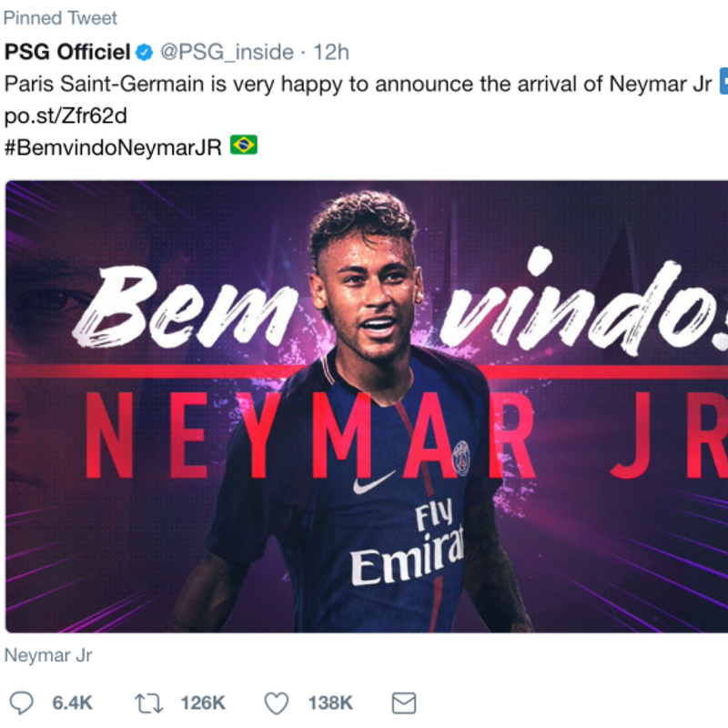This screenshot has height=728, width=728.
Task: Click the 138K likes count
Action: tap(330, 703)
